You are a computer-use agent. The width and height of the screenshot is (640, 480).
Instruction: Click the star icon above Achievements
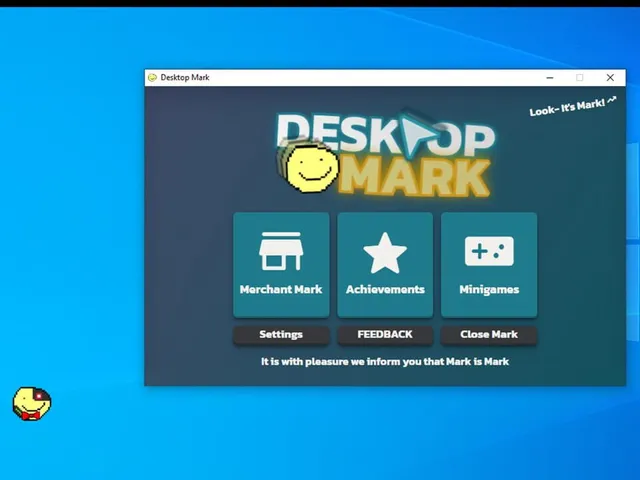coord(385,253)
